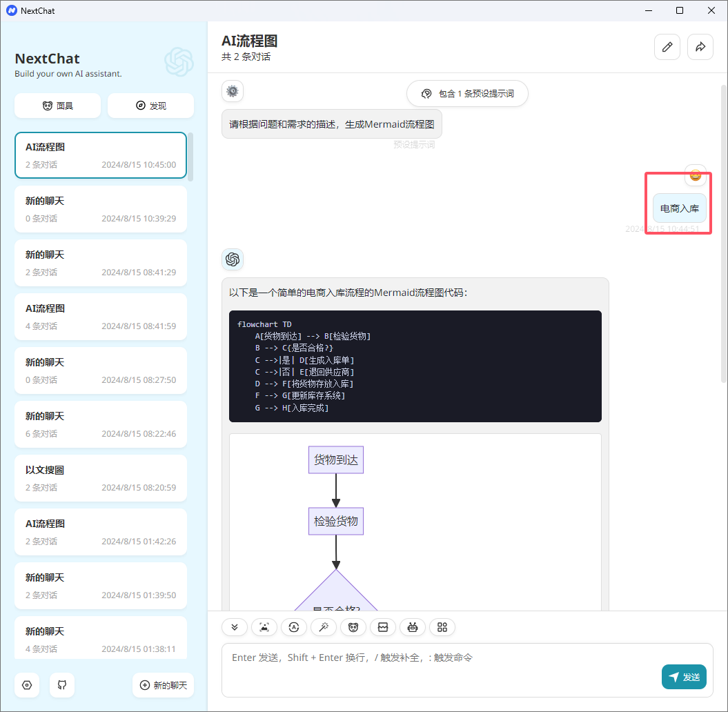This screenshot has width=728, height=712.
Task: Click the 共 2 条对话 subtitle
Action: (246, 57)
